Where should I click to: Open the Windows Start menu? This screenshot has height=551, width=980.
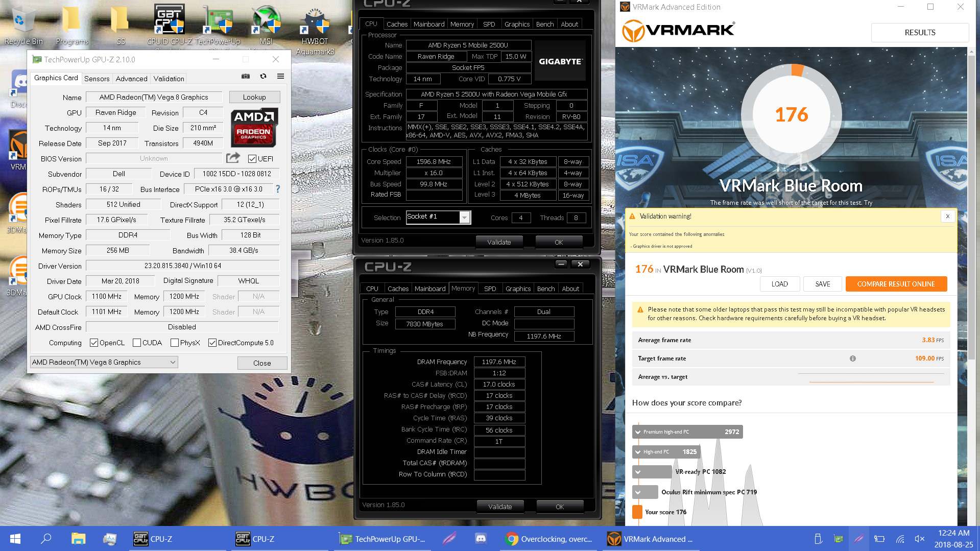[x=15, y=539]
